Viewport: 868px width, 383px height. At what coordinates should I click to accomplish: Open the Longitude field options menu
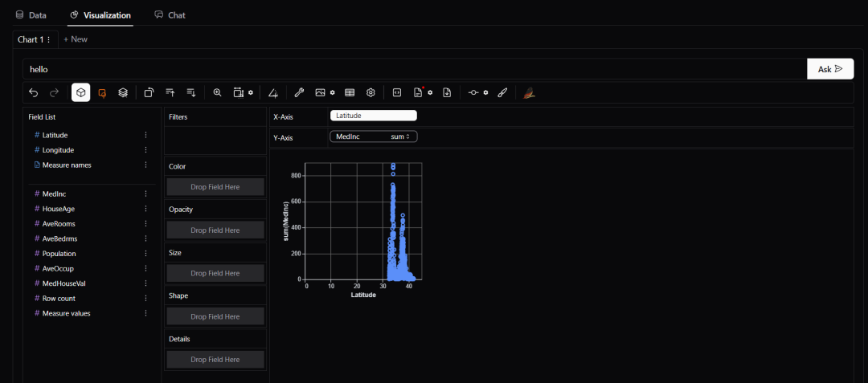[x=146, y=150]
